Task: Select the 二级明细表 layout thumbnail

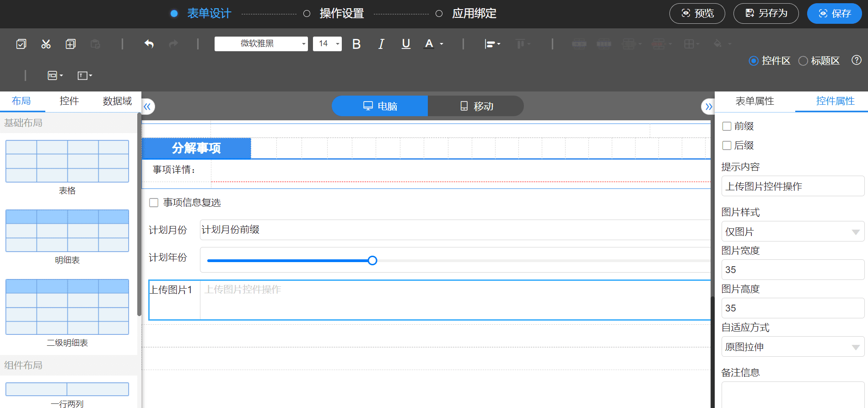Action: pyautogui.click(x=67, y=307)
